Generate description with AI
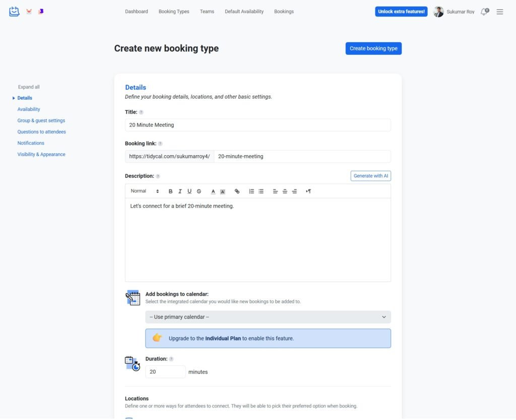 click(370, 176)
